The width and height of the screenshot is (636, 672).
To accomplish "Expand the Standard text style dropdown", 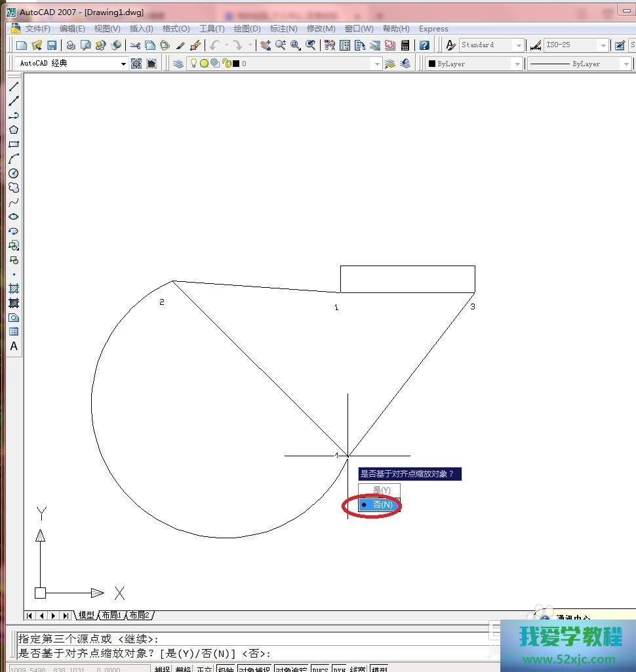I will pos(519,45).
